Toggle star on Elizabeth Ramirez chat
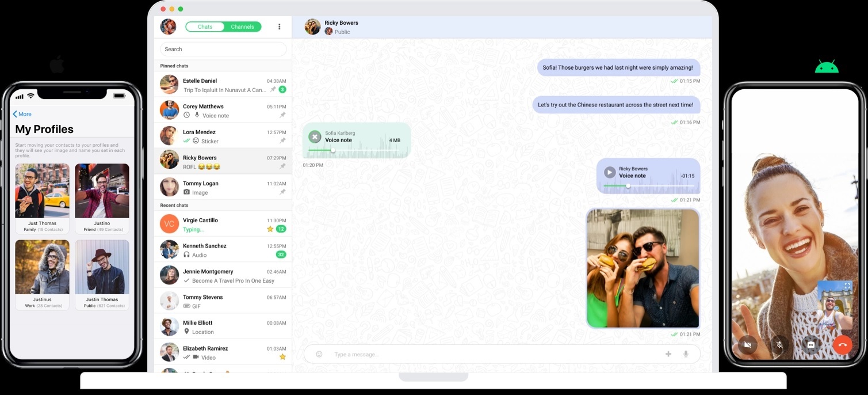Viewport: 868px width, 395px height. click(282, 357)
